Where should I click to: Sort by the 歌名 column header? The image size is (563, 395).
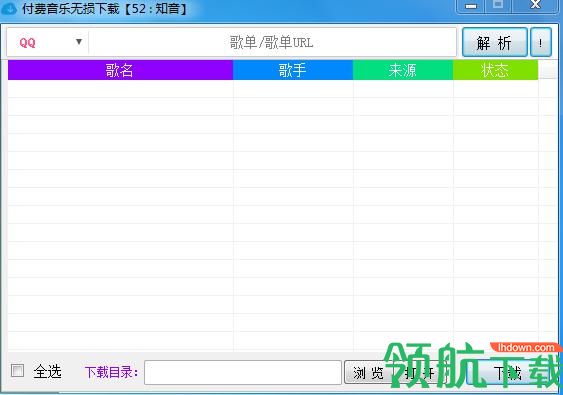pyautogui.click(x=120, y=70)
